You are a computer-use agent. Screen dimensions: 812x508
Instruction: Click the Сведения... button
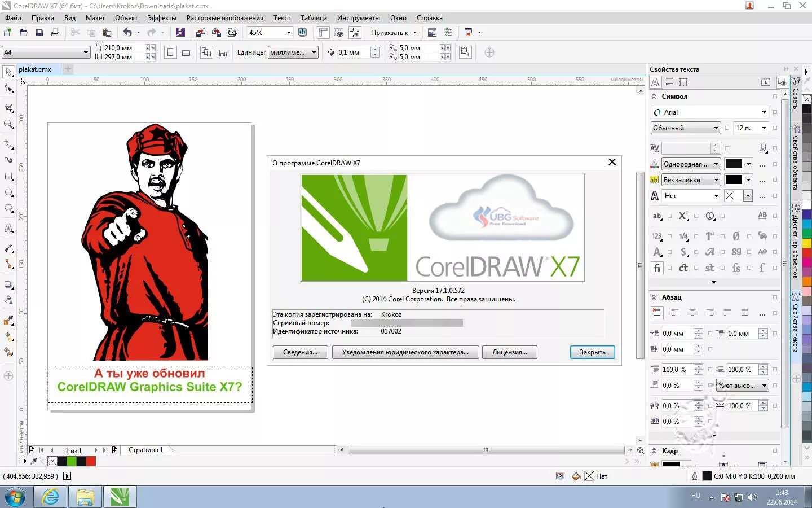(301, 352)
